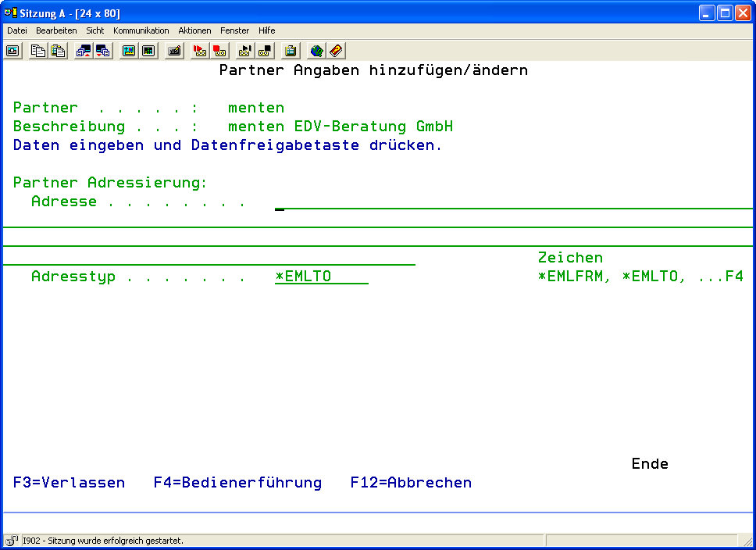Click the globe help index icon
Image resolution: width=756 pixels, height=550 pixels.
click(x=316, y=51)
